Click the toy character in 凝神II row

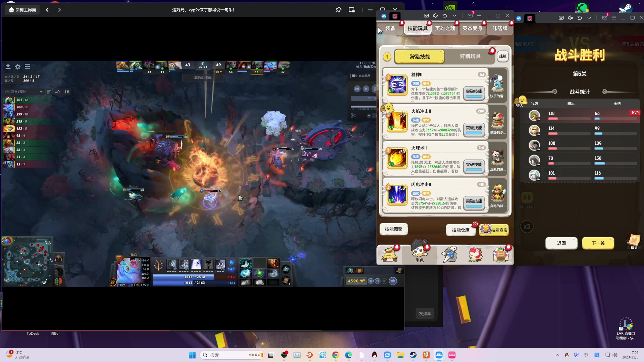497,83
